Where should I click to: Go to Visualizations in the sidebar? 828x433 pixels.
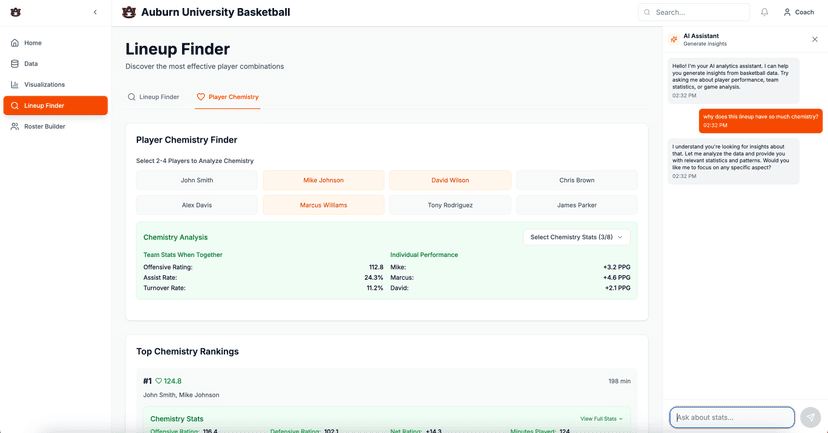tap(55, 84)
